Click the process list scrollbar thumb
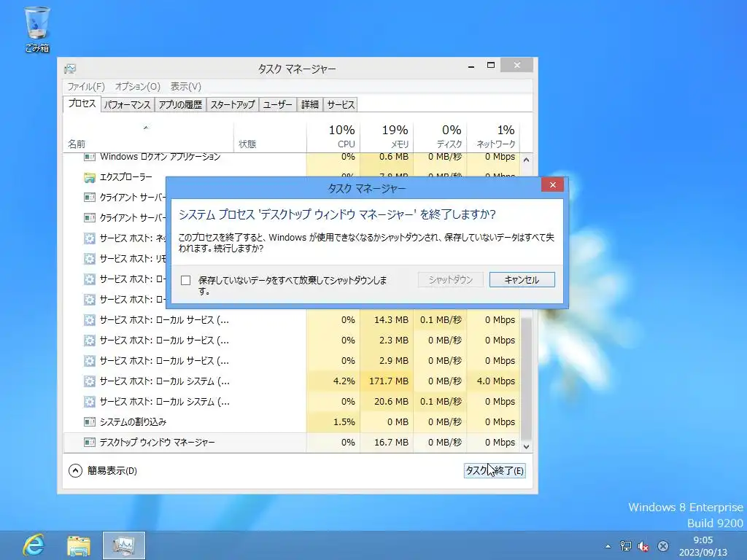Screen dimensions: 747x560 point(526,378)
